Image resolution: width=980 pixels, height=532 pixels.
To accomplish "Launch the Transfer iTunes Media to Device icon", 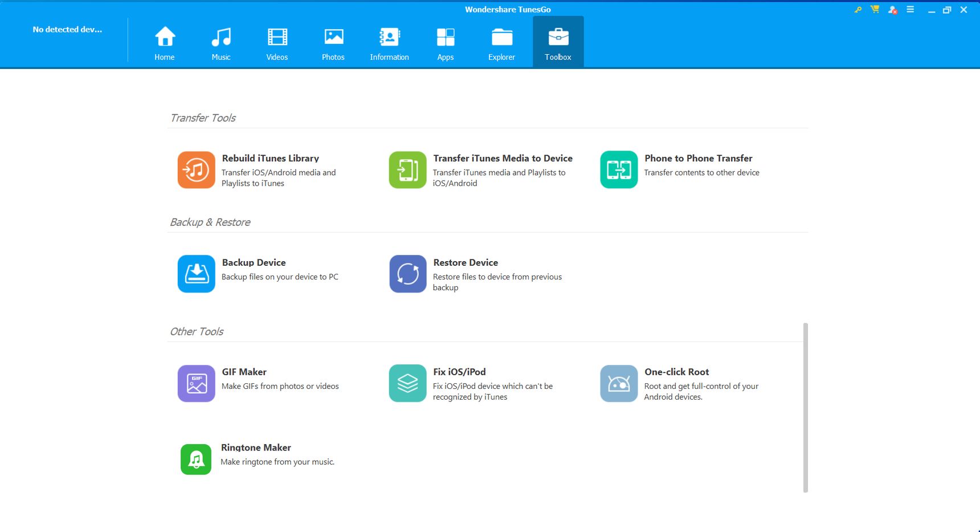I will click(x=407, y=169).
